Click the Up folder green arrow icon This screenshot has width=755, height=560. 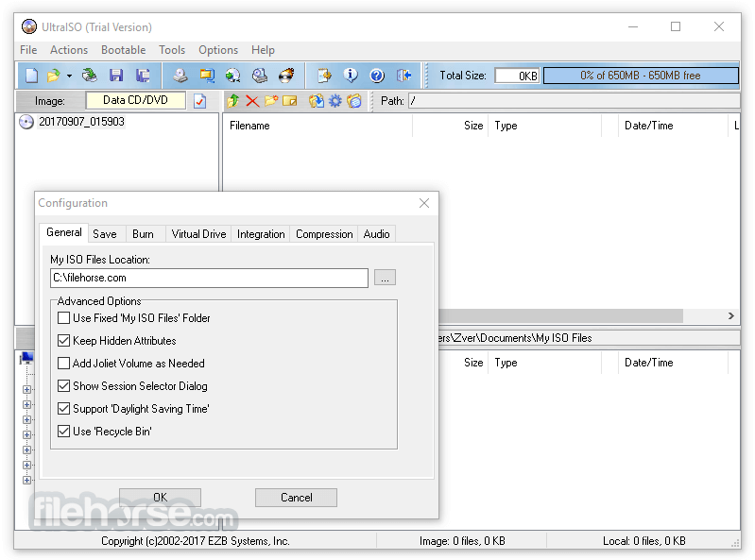click(x=233, y=101)
